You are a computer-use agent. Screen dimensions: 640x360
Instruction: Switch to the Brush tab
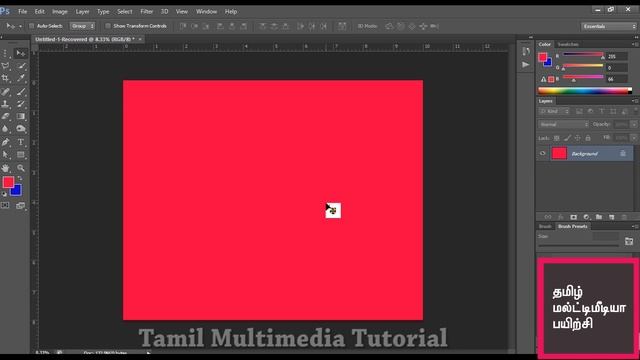(545, 227)
